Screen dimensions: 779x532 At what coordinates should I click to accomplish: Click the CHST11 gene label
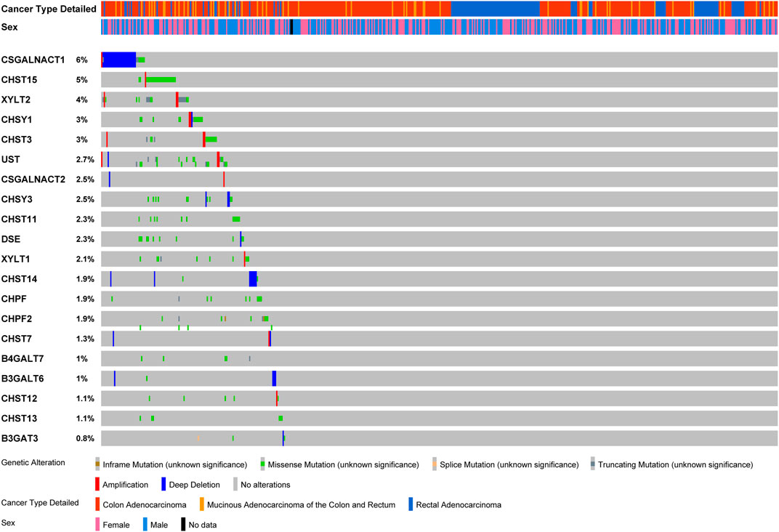point(19,219)
